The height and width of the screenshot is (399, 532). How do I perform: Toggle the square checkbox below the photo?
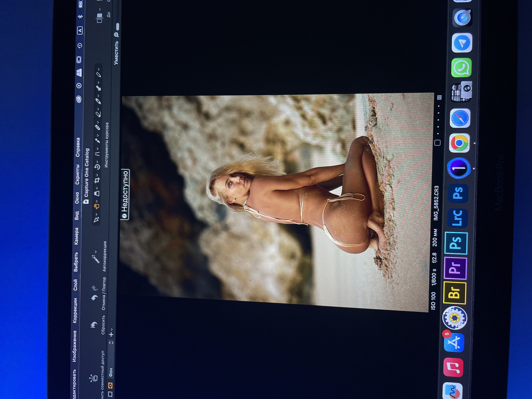click(437, 143)
